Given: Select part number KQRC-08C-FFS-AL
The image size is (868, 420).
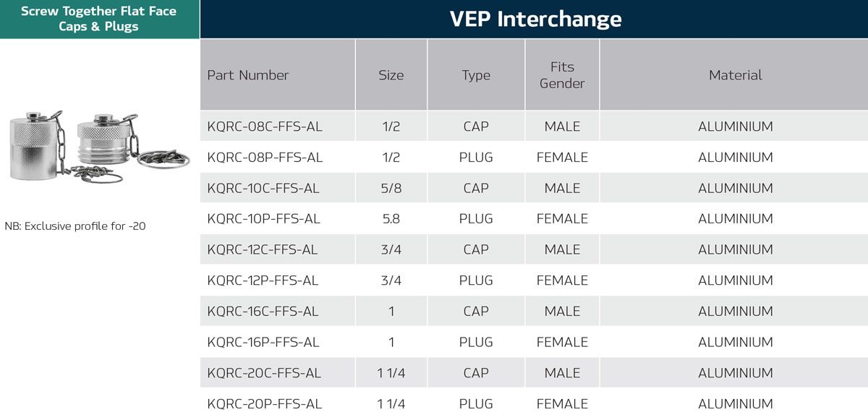Looking at the screenshot, I should point(265,127).
